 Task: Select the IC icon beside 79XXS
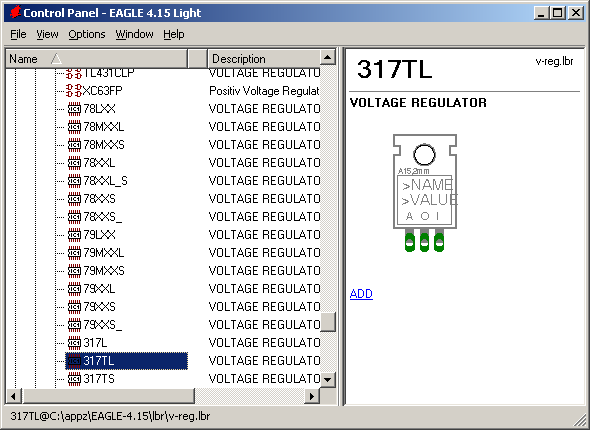point(74,307)
